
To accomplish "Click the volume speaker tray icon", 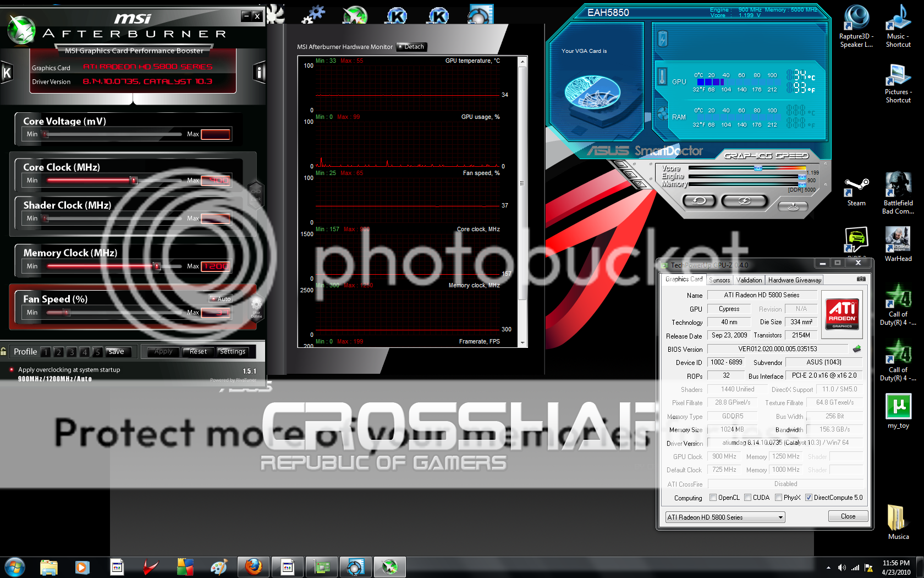I will pos(842,567).
